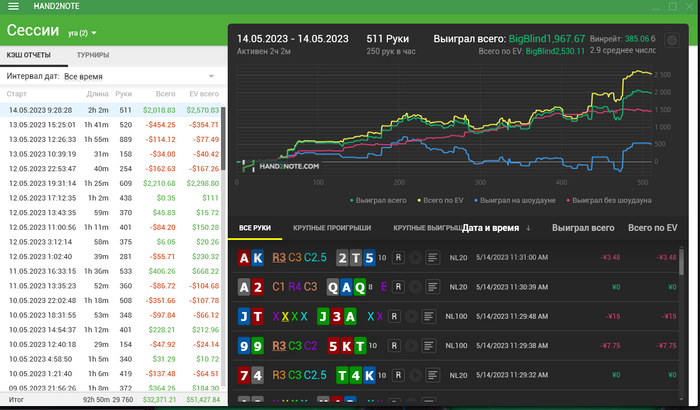700x410 pixels.
Task: Sort hands by Всего по EV column
Action: (652, 228)
